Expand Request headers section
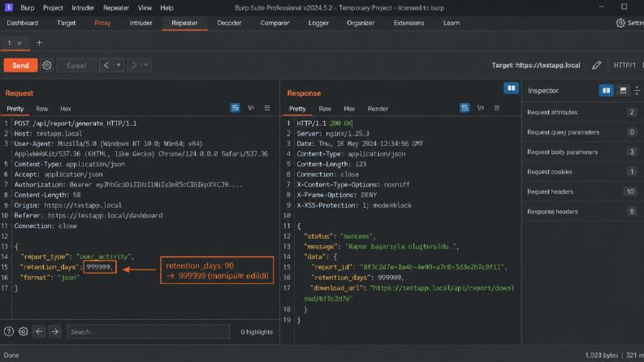The width and height of the screenshot is (644, 362). 582,192
